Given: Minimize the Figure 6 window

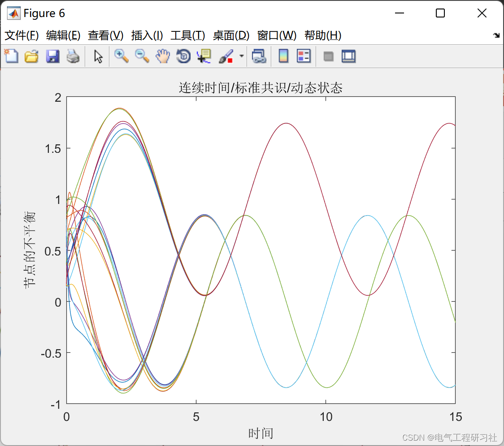Looking at the screenshot, I should point(399,13).
